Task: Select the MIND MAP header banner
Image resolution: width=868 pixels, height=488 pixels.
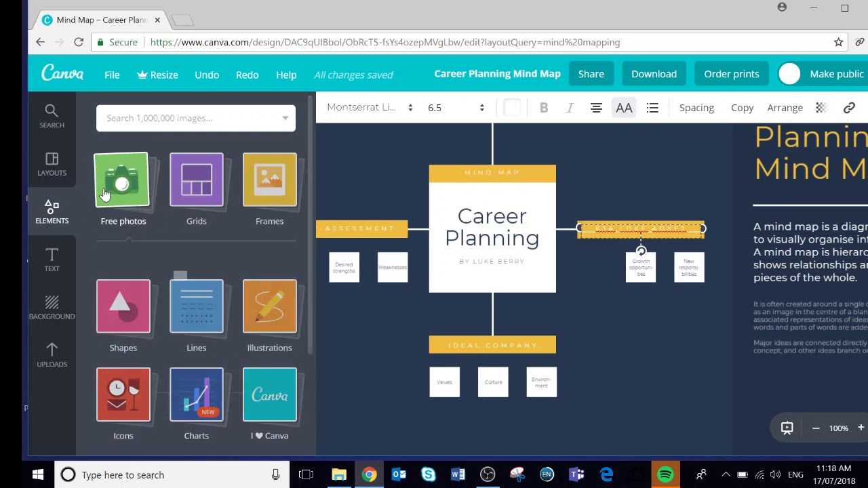Action: [x=492, y=173]
